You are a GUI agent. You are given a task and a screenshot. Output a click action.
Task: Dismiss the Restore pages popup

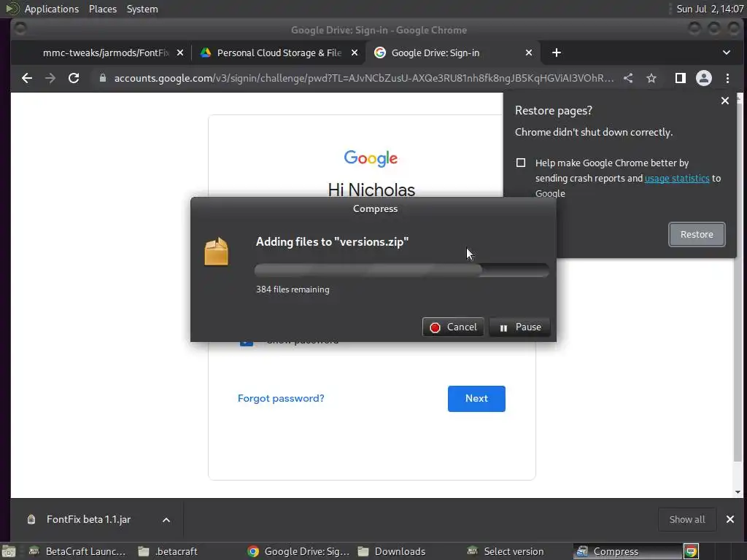point(725,101)
